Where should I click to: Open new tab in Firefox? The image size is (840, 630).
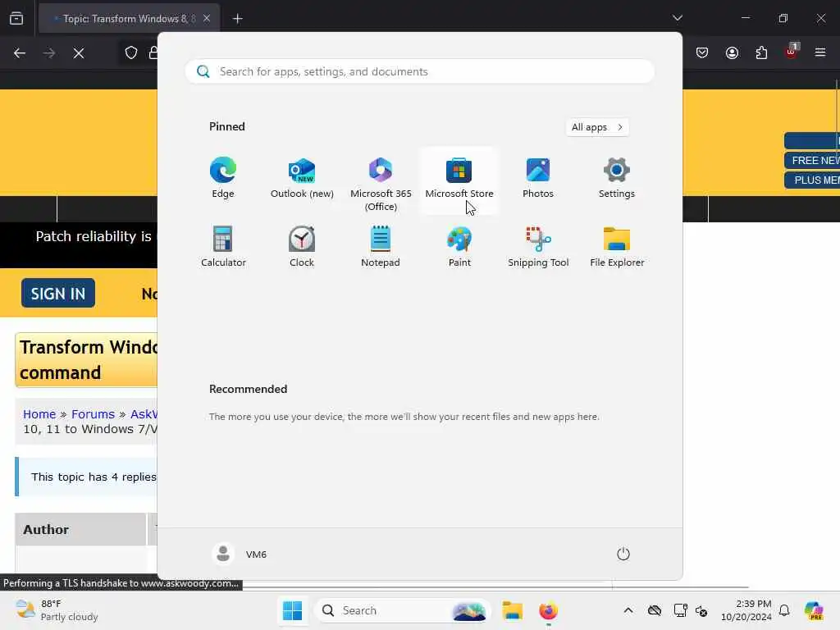point(238,19)
